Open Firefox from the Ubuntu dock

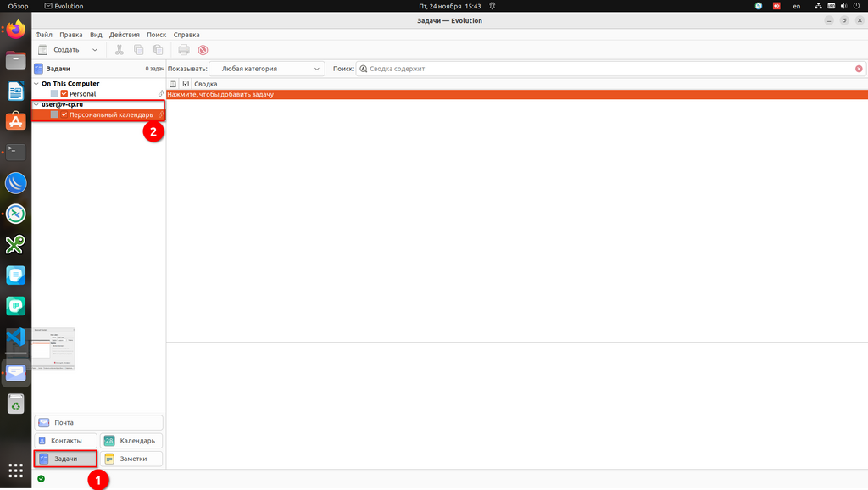15,31
